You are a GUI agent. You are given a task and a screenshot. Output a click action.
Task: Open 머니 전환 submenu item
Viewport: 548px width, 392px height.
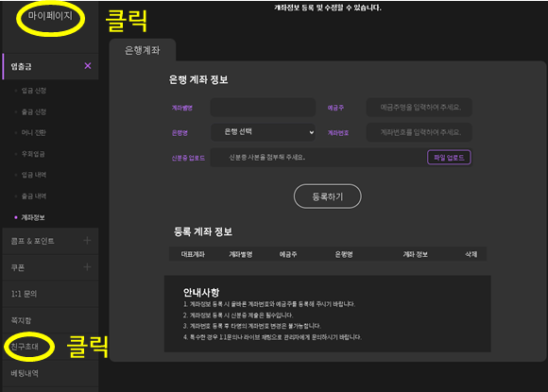(34, 133)
